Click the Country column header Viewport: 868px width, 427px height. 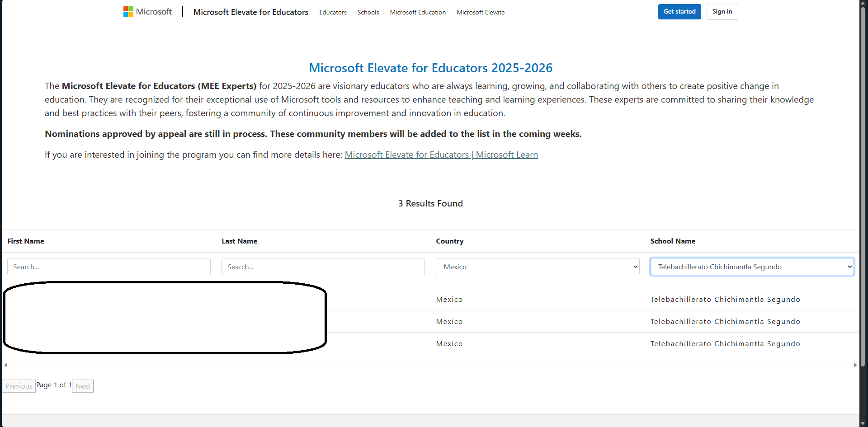450,241
